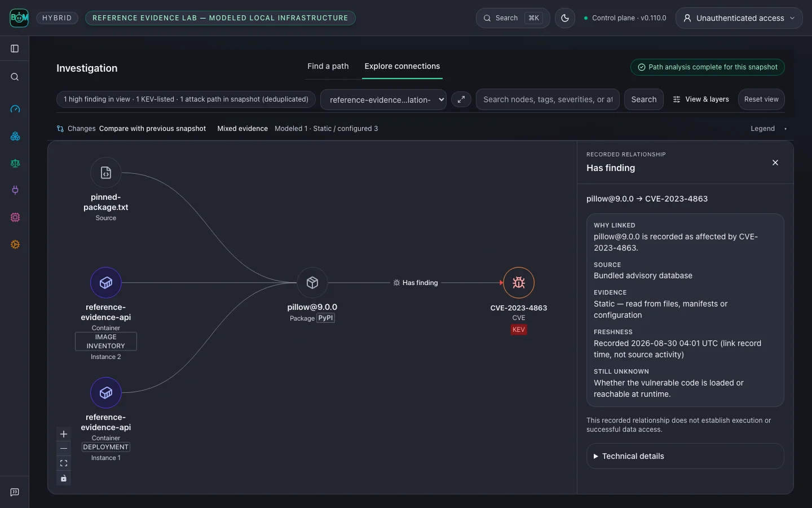Select the Has finding edge label
The image size is (812, 508).
[416, 283]
